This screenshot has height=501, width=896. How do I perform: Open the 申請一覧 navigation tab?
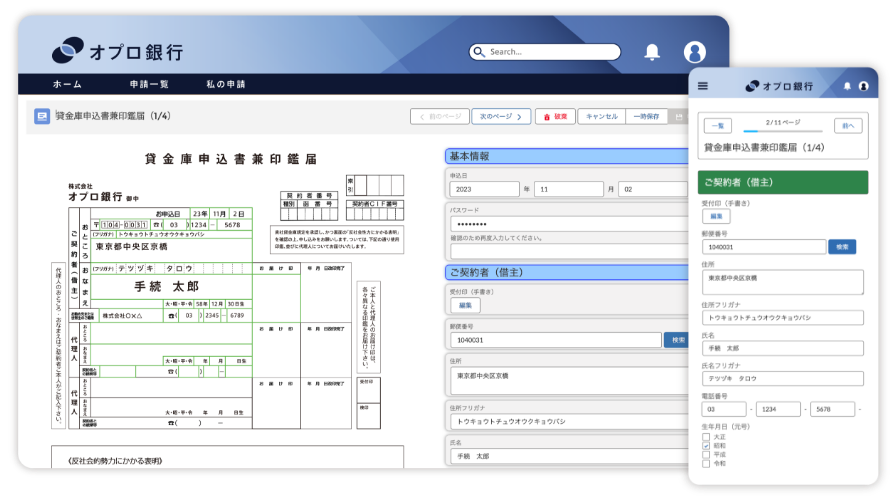click(149, 84)
